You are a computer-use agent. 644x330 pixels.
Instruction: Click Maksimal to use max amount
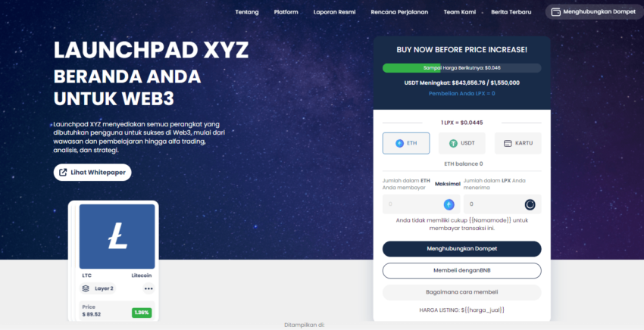(x=447, y=184)
